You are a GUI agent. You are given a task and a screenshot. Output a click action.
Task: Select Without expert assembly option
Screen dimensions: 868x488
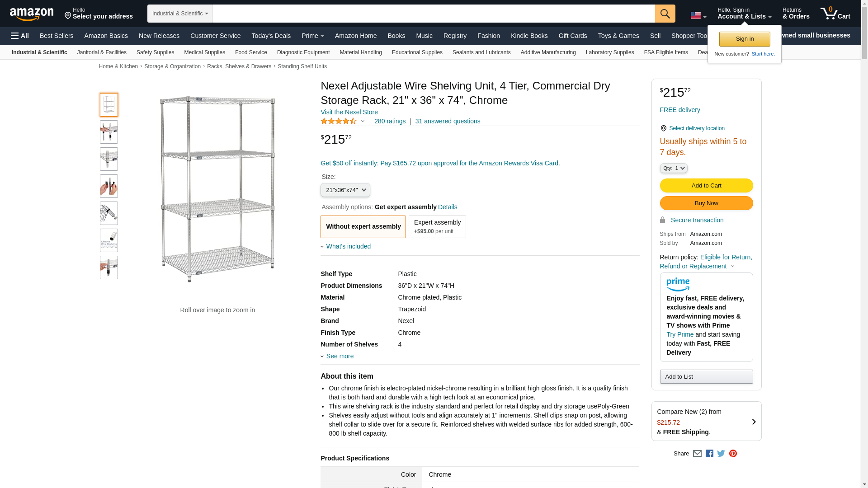click(363, 226)
